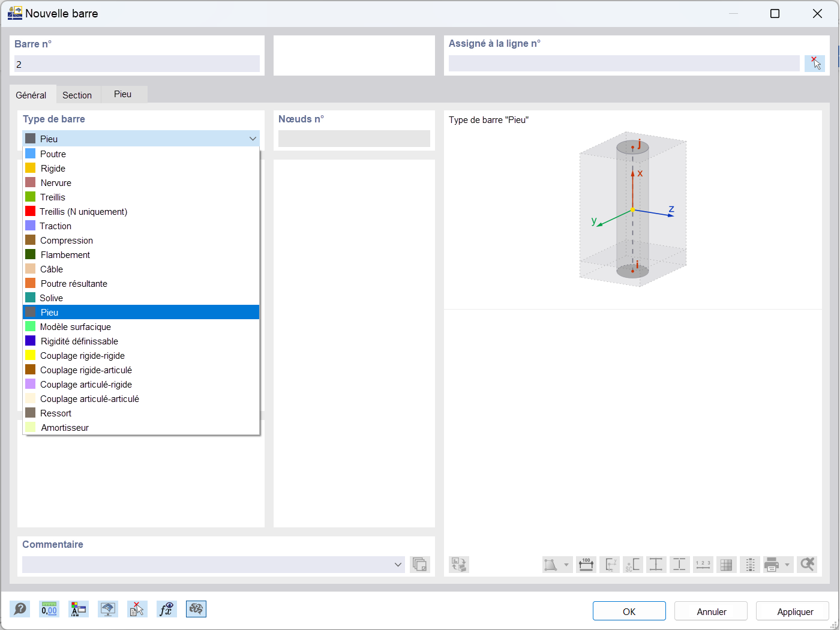The height and width of the screenshot is (630, 840).
Task: Click the print icon below the pile graphic
Action: click(x=772, y=565)
